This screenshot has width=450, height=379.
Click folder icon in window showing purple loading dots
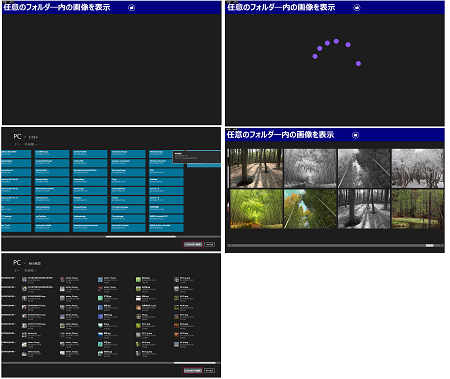click(357, 8)
